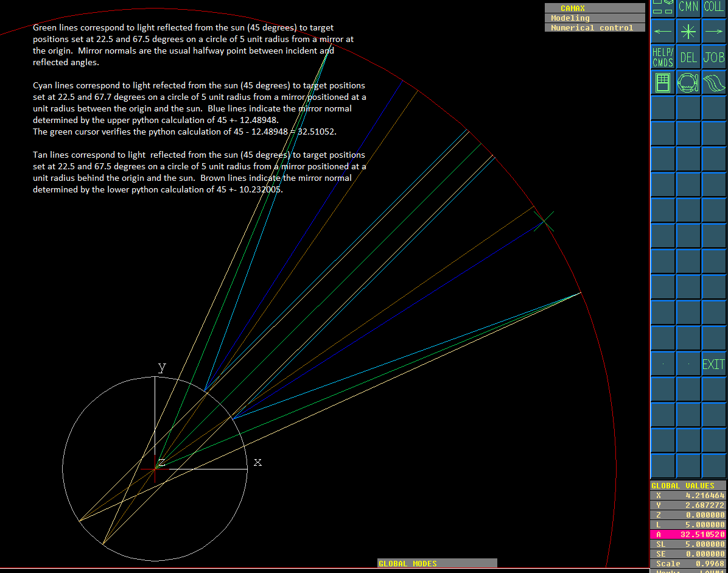Select the wavy surface icon
This screenshot has width=728, height=573.
713,82
